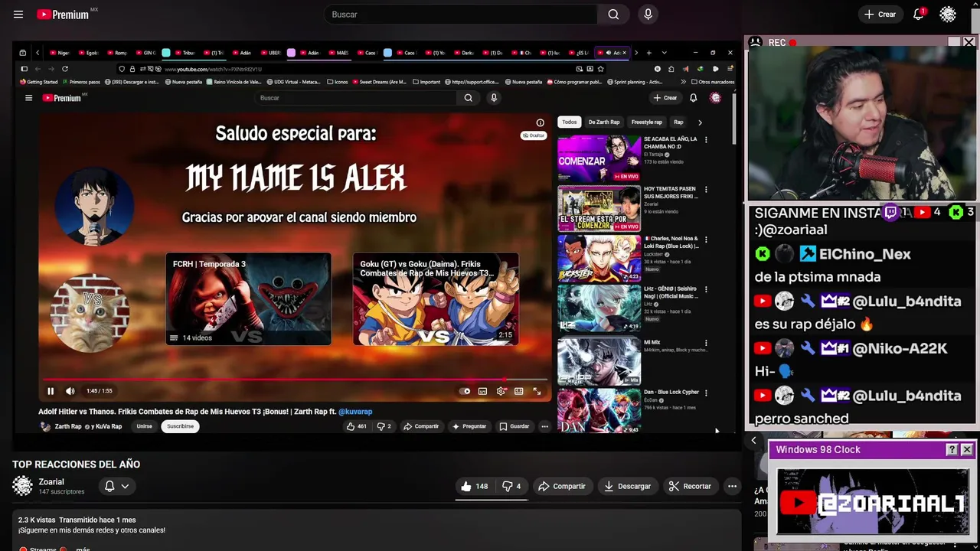Toggle the autoplay switch in player
The image size is (980, 551).
[x=465, y=391]
